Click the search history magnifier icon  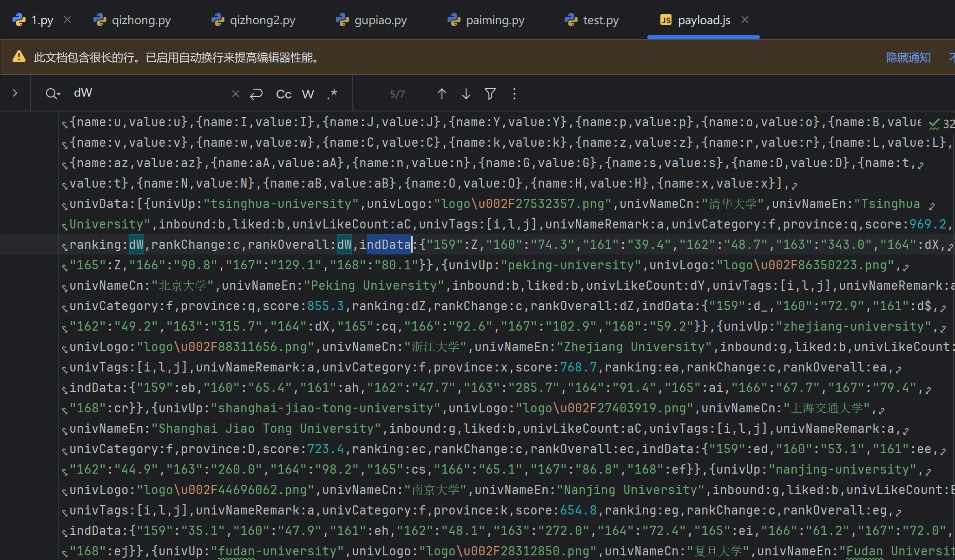53,94
